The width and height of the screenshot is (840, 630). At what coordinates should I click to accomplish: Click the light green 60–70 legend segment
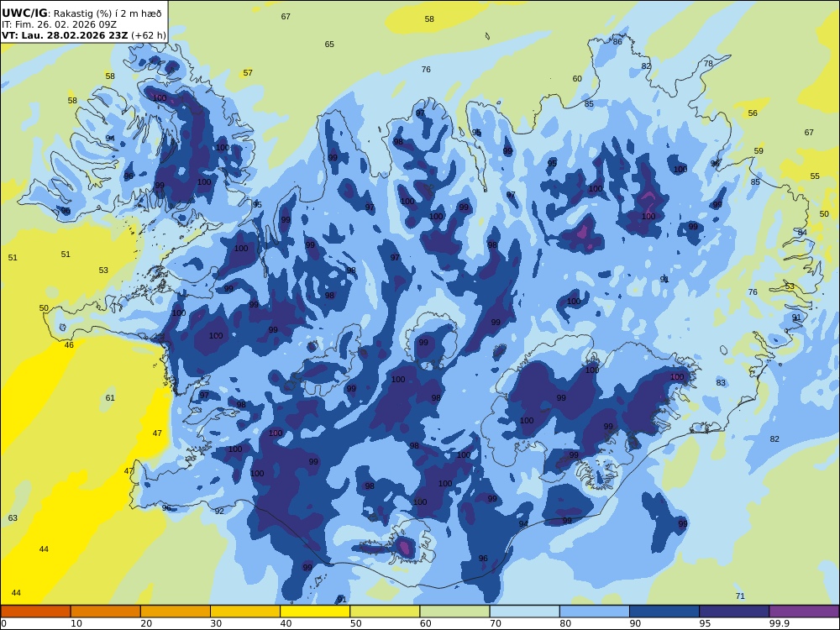[454, 612]
